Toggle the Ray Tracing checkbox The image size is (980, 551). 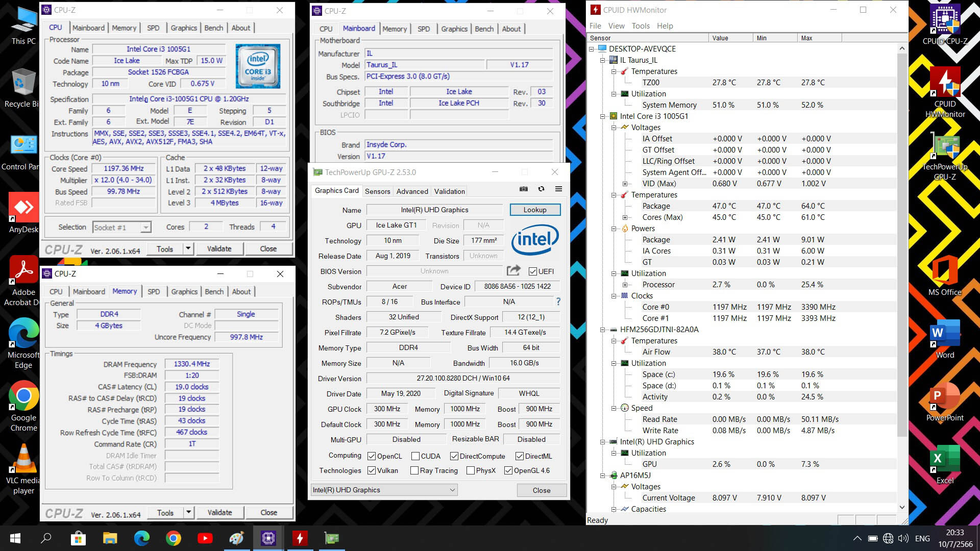pos(414,470)
